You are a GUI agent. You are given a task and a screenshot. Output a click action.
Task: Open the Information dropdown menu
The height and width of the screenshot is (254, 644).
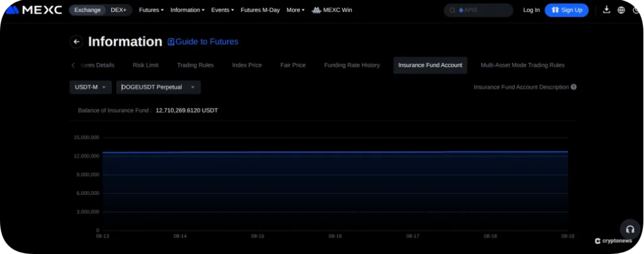tap(187, 10)
